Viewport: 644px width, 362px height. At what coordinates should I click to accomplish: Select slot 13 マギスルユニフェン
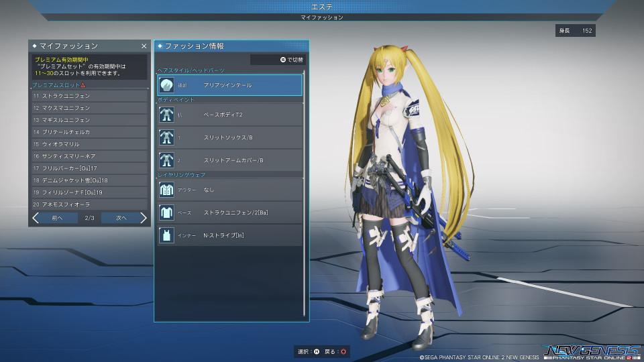pos(89,120)
